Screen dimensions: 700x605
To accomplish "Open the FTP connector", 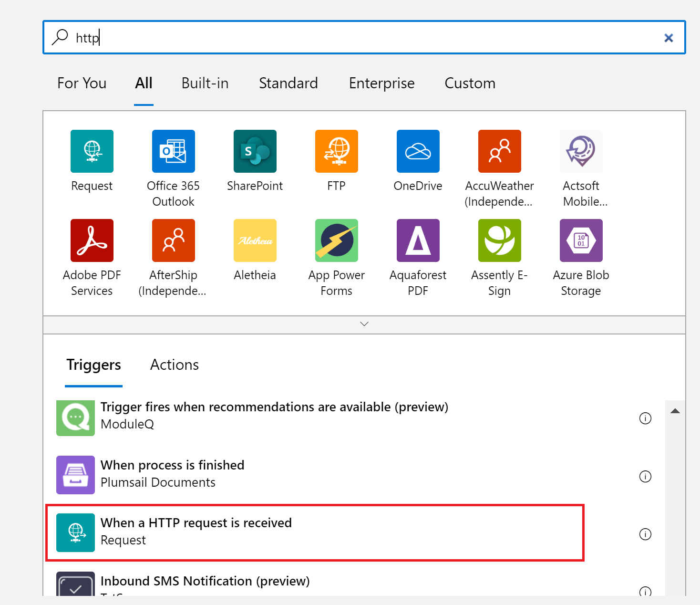I will pyautogui.click(x=336, y=151).
